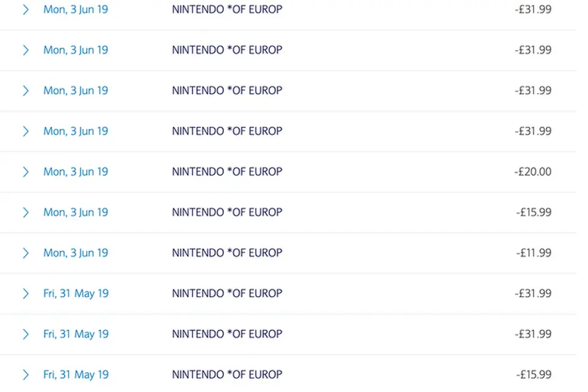Open the 'Mon, 3 Jun 19' date link on the -£20.00 row
Screen dimensions: 588x392
pyautogui.click(x=76, y=171)
